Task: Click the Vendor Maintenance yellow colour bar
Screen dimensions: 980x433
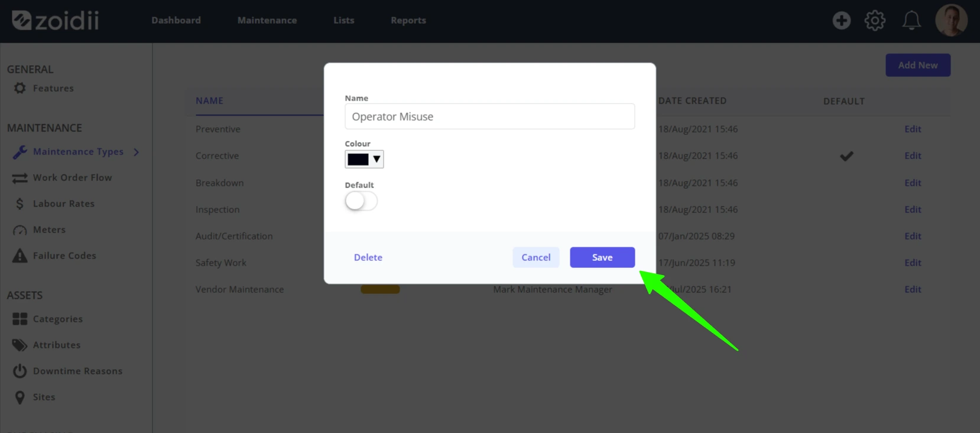Action: pos(380,289)
